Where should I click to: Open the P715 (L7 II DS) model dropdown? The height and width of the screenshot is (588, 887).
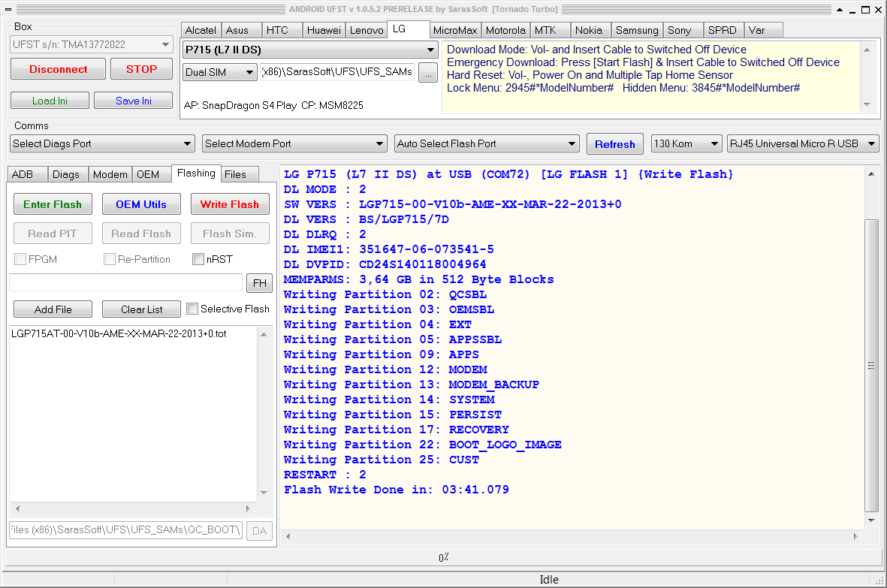pos(311,50)
